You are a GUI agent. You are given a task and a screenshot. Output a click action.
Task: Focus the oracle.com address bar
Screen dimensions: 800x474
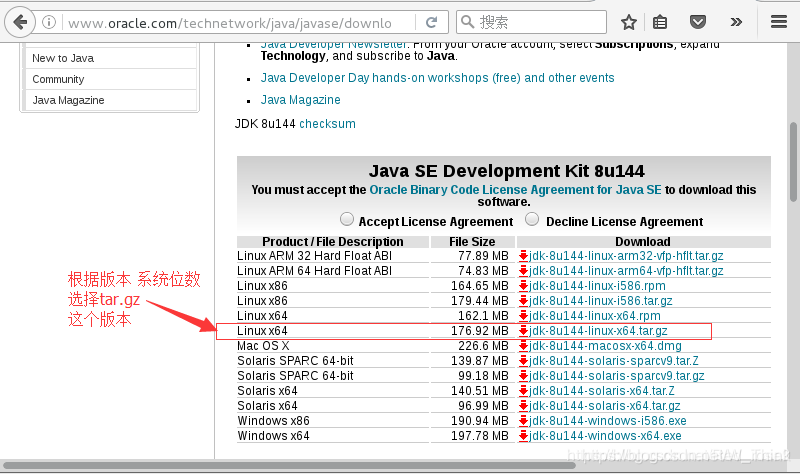coord(239,23)
